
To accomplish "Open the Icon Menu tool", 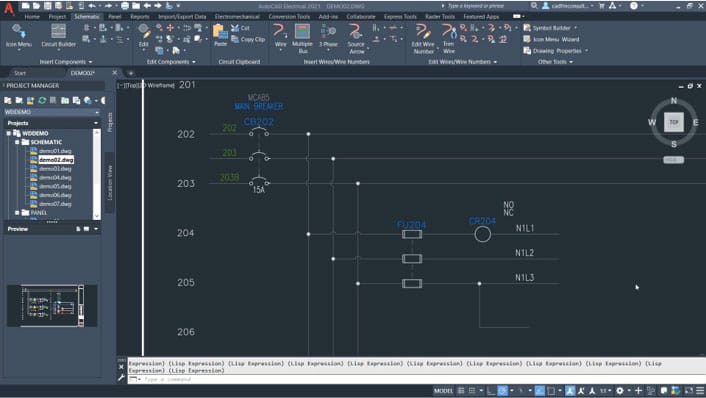I will tap(18, 36).
